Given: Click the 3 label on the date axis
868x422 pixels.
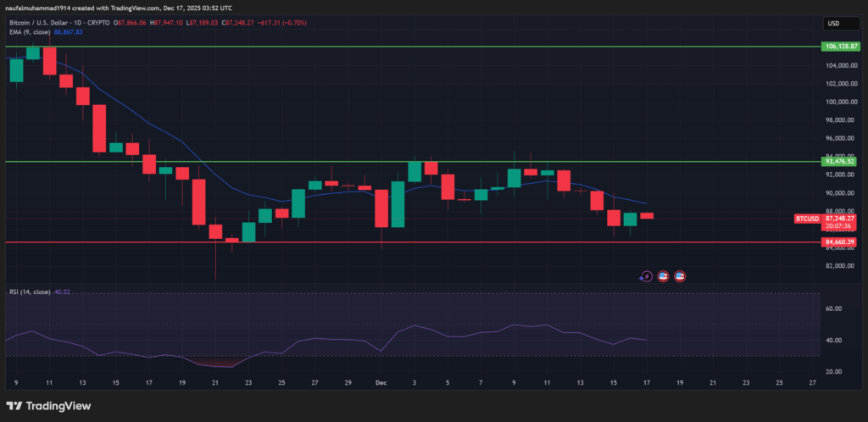Looking at the screenshot, I should [414, 382].
